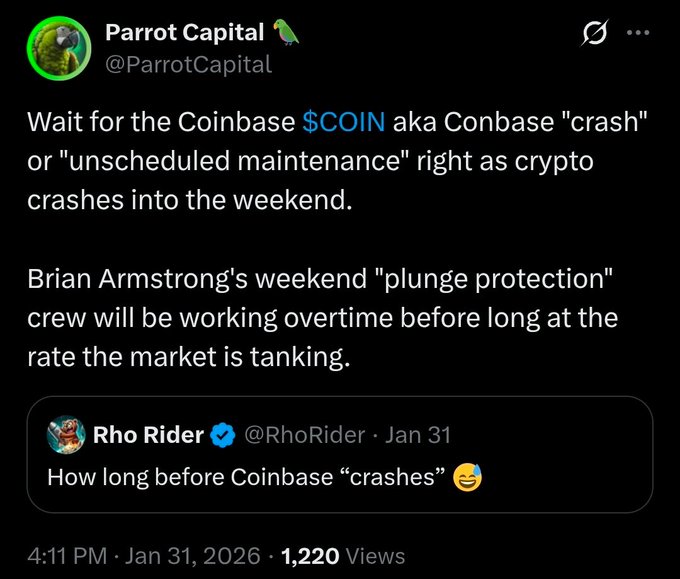
Task: Click the @ParrotCapital handle
Action: 188,64
